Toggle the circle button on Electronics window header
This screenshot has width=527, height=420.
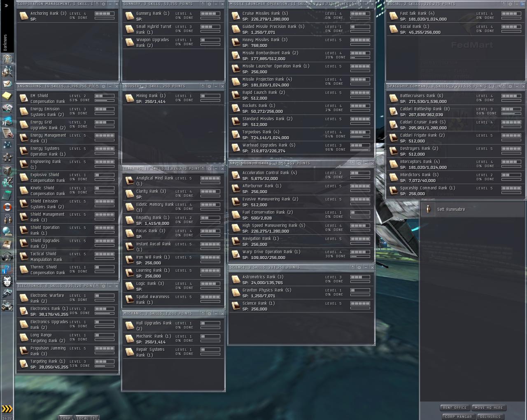[x=104, y=286]
